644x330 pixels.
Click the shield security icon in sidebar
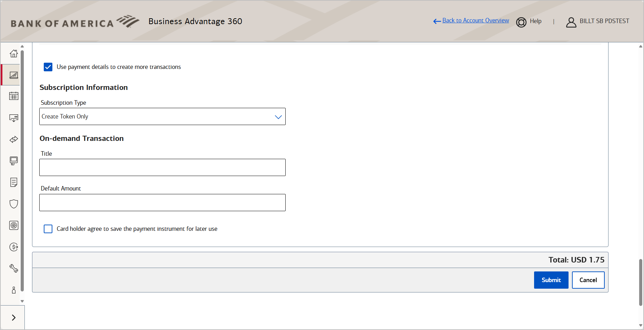tap(14, 204)
